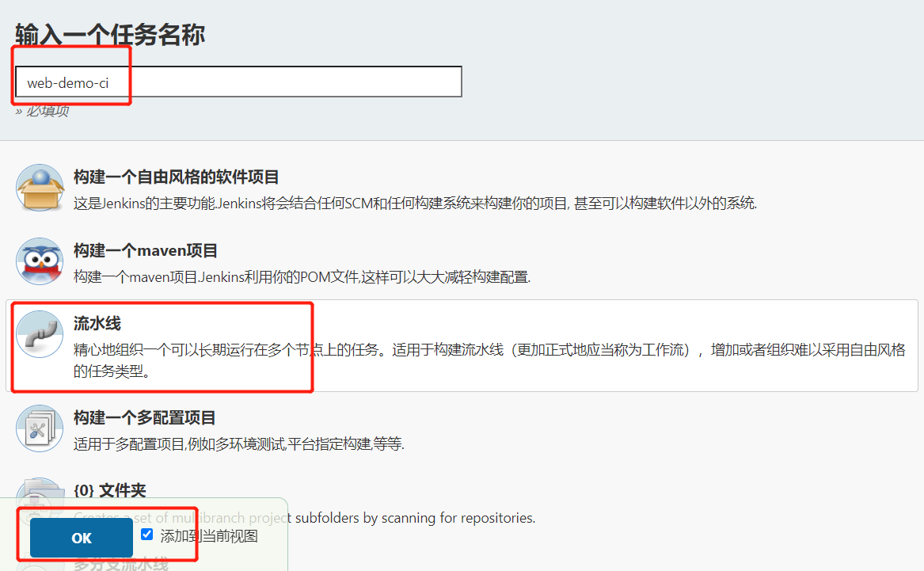Click the multi-configuration project description
Screen dimensions: 924x571
(238, 443)
